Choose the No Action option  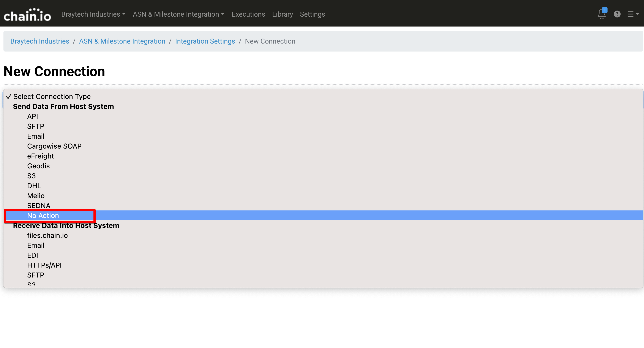[43, 216]
